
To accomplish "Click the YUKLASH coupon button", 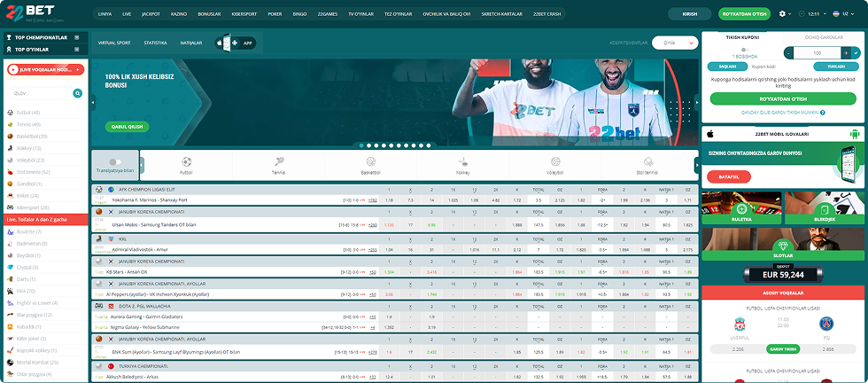I will (836, 66).
